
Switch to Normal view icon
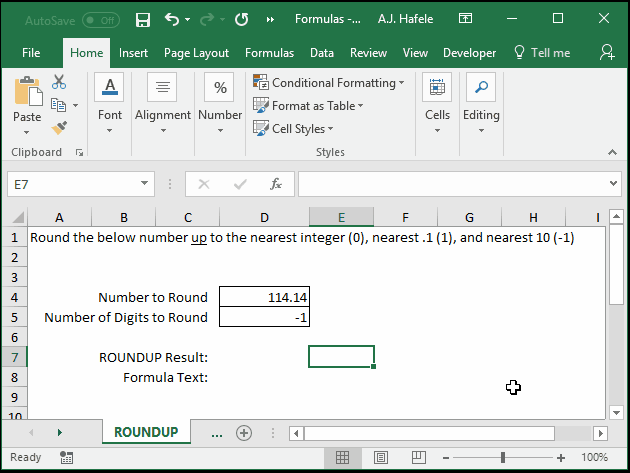[x=342, y=457]
